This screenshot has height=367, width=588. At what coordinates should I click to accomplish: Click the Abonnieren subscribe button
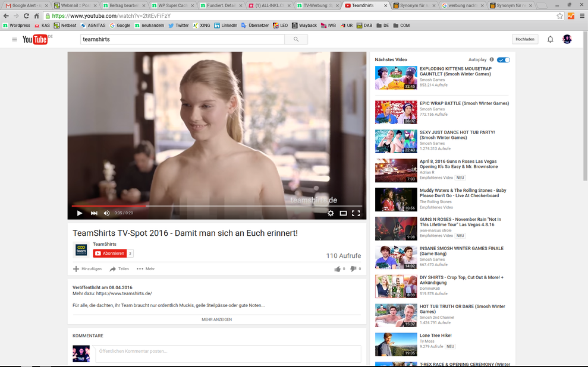pyautogui.click(x=110, y=254)
